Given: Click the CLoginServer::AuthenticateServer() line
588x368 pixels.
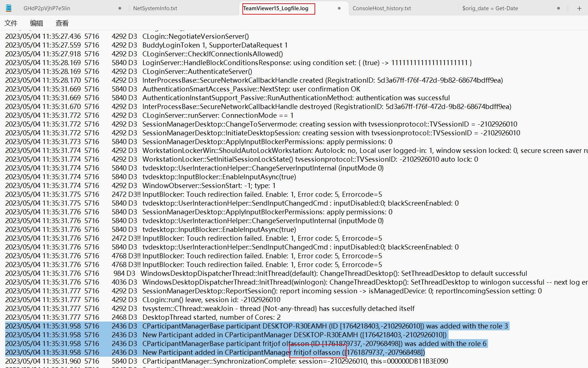Looking at the screenshot, I should pyautogui.click(x=129, y=71).
